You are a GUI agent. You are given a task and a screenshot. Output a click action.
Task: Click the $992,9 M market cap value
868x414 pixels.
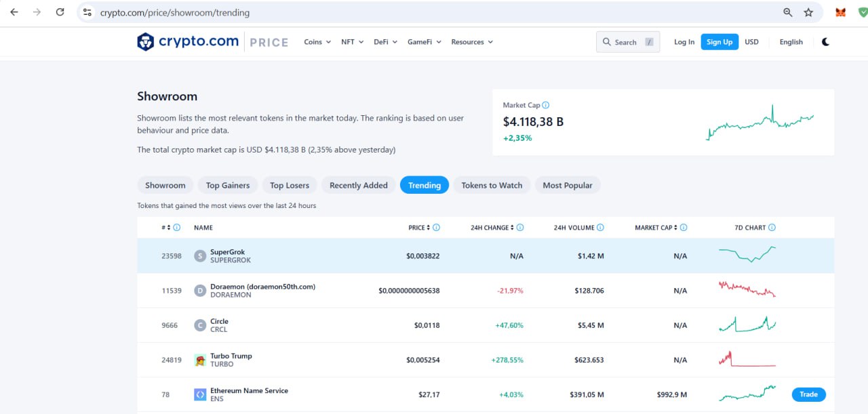[x=672, y=394]
